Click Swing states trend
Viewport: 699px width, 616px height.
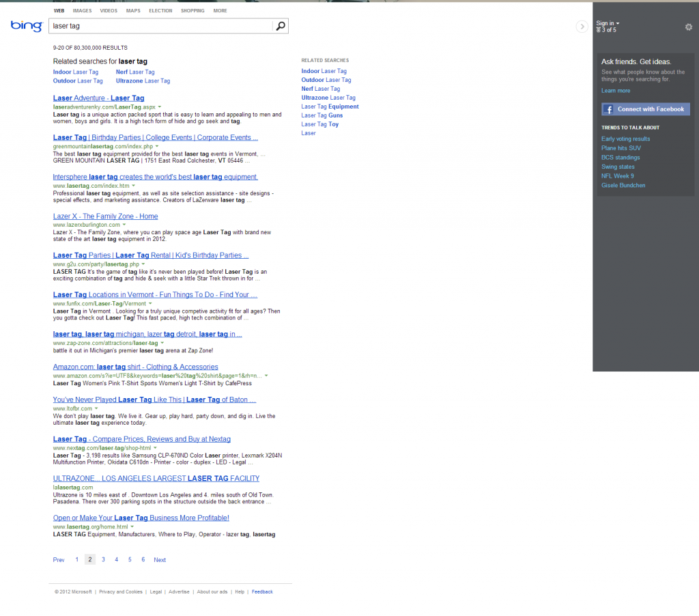pos(618,167)
